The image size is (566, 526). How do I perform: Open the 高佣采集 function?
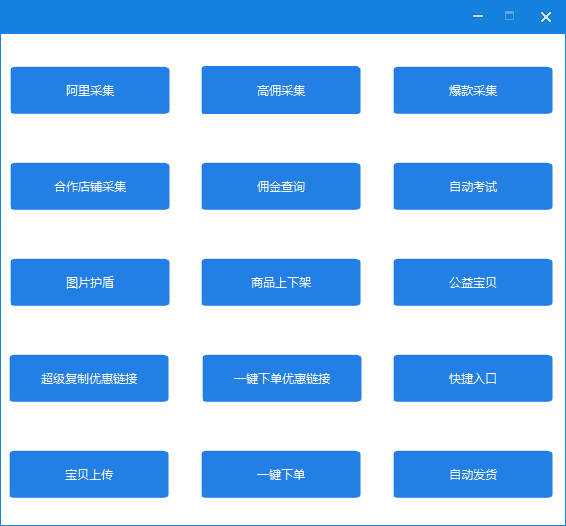click(281, 90)
